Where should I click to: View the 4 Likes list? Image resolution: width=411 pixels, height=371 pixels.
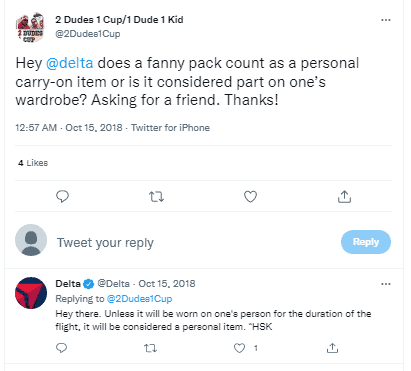tap(33, 163)
